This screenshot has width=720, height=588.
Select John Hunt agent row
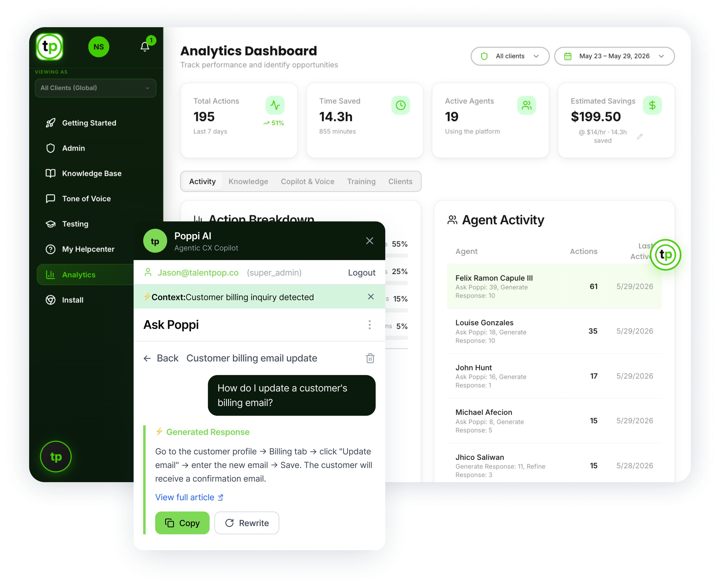[554, 376]
